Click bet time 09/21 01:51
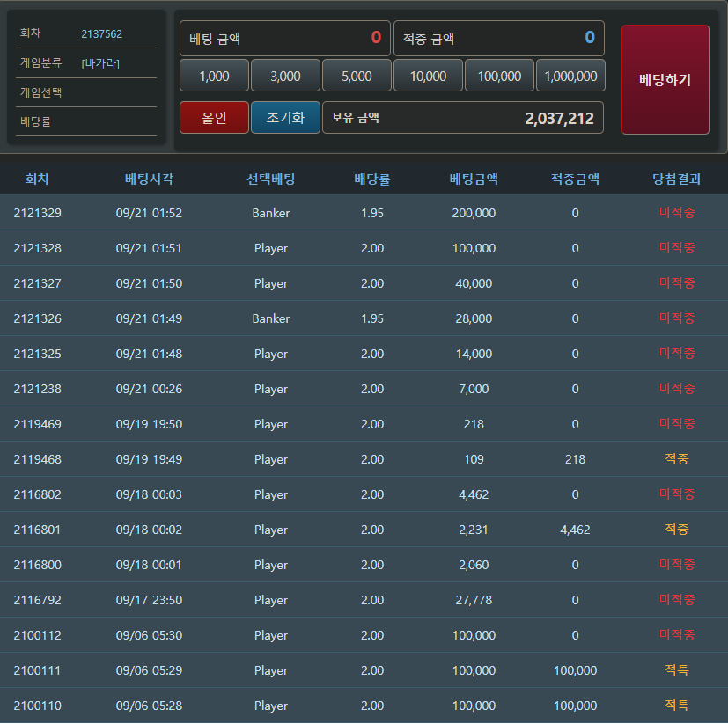 pos(149,248)
